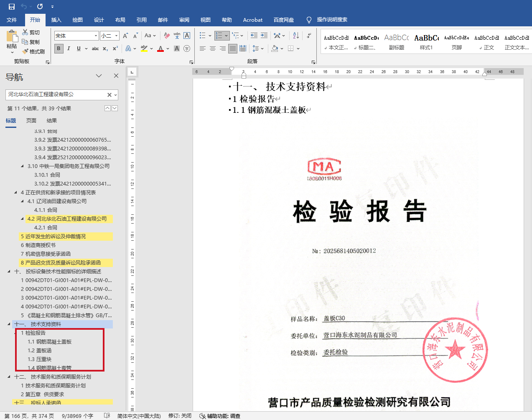Switch to the 布局 ribbon tab
This screenshot has width=532, height=420.
tap(120, 20)
